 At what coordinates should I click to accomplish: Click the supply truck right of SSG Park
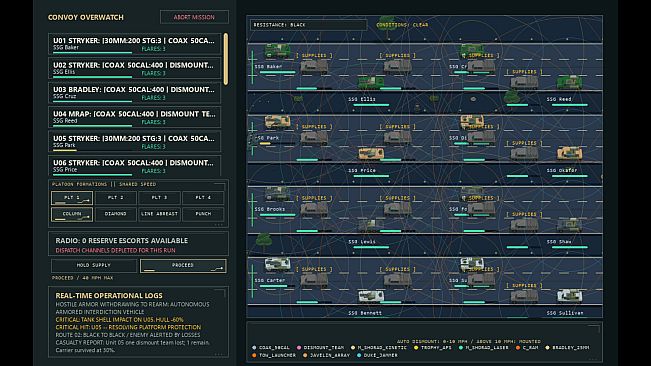coord(314,138)
